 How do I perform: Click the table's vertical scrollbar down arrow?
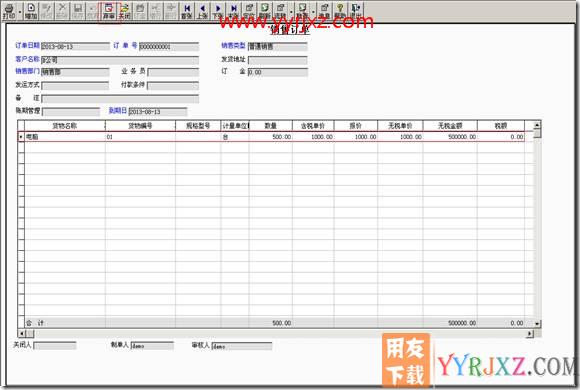coord(537,324)
